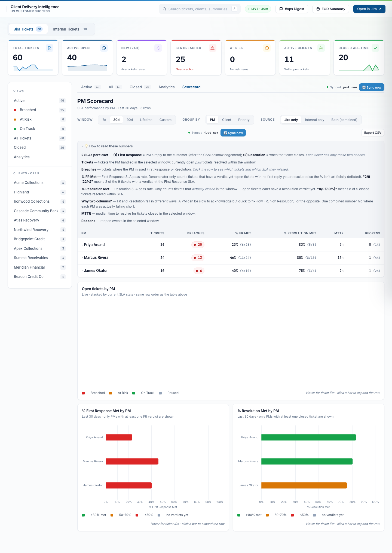Screen dimensions: 392x553
Task: Click the search magnifier icon
Action: coord(164,9)
